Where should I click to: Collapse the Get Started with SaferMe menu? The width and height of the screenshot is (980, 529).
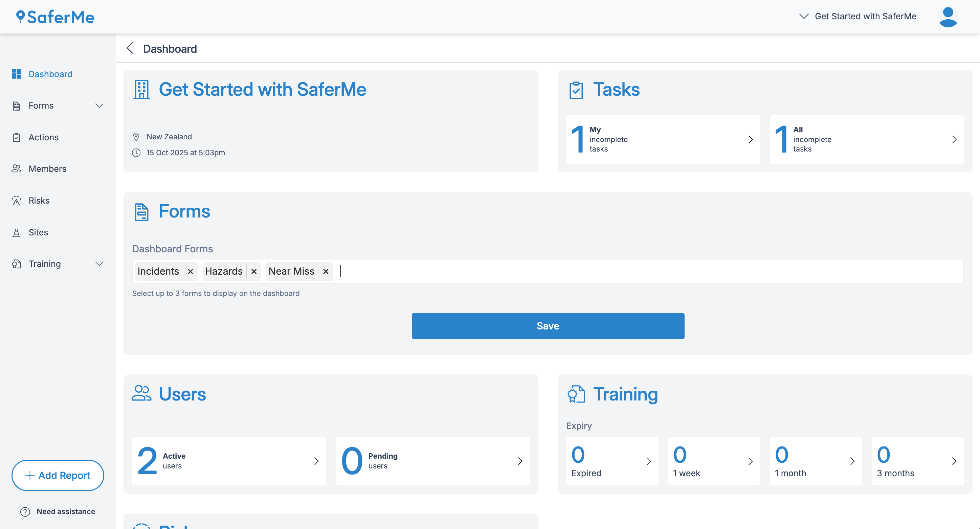(804, 16)
